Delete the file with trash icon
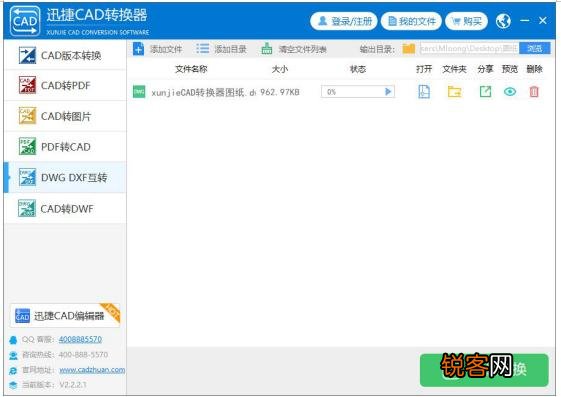561x397 pixels. (x=534, y=92)
